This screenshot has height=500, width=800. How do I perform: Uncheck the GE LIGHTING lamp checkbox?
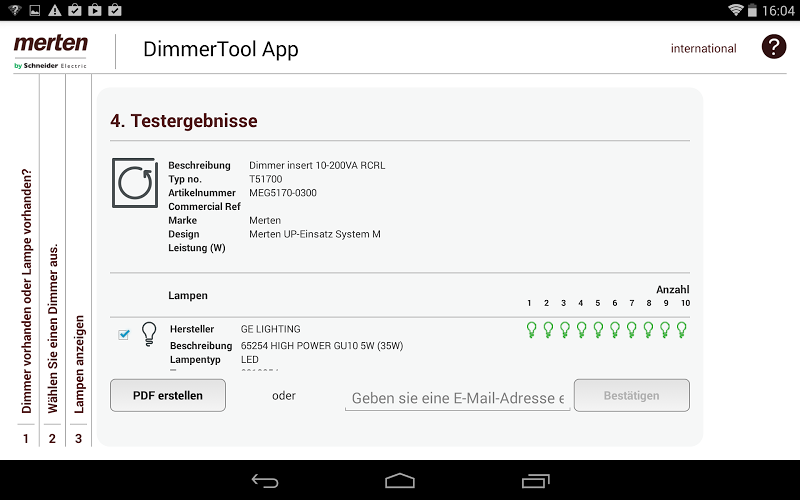click(x=123, y=334)
